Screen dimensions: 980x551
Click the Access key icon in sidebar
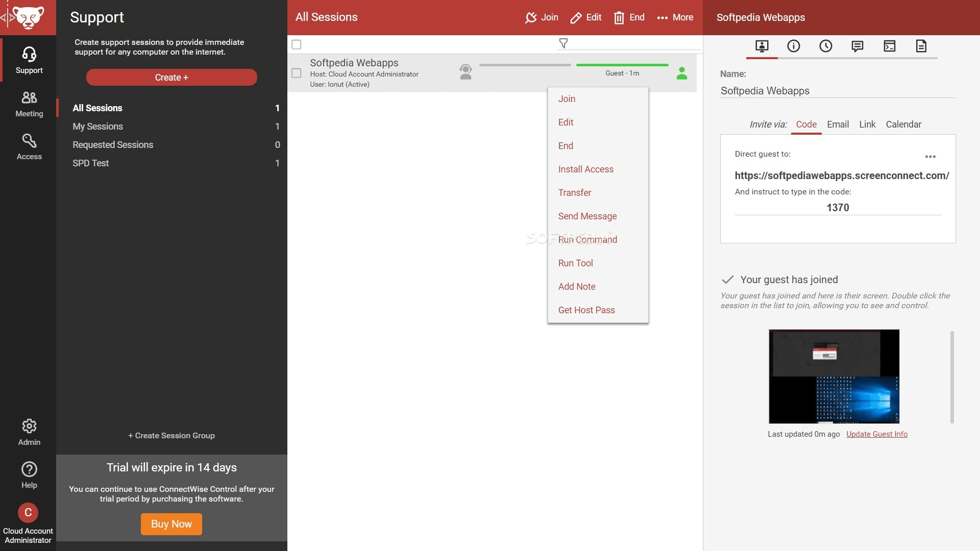(29, 141)
